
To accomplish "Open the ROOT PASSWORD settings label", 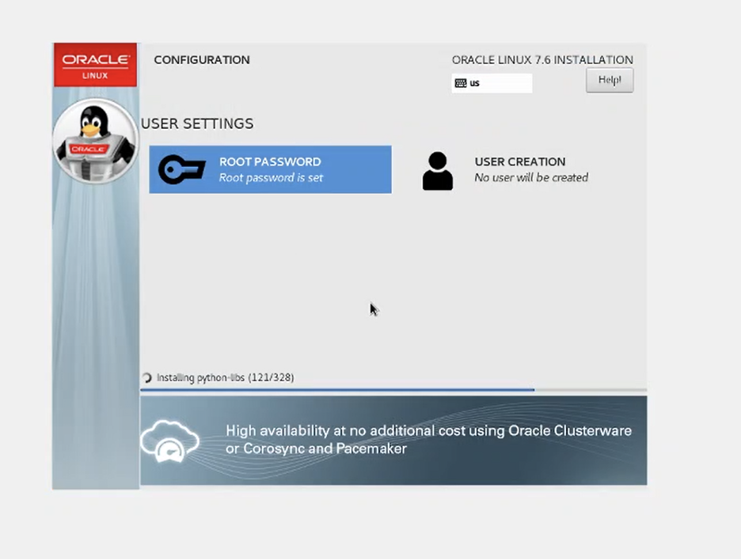I will pos(270,161).
